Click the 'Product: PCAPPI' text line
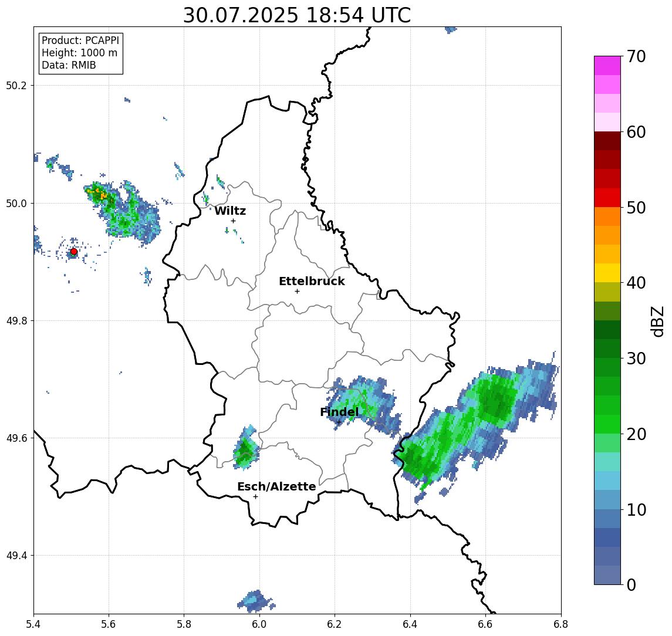This screenshot has height=636, width=672. (80, 40)
